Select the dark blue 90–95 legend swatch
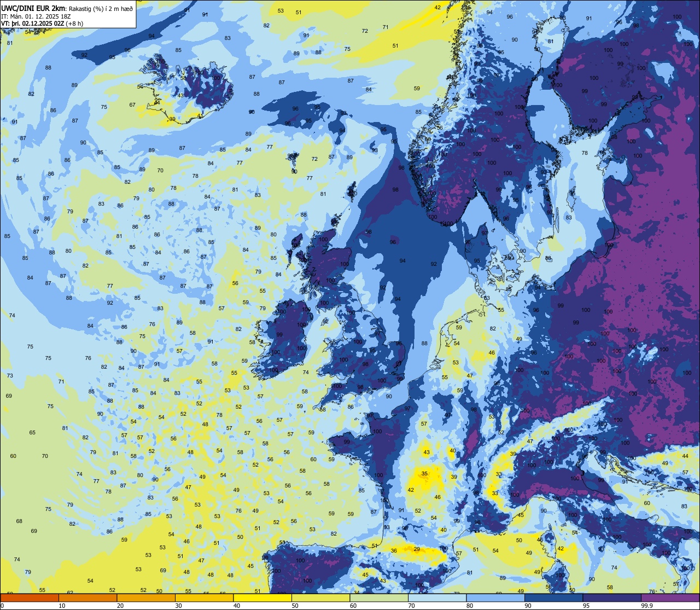This screenshot has height=610, width=700. [x=553, y=597]
